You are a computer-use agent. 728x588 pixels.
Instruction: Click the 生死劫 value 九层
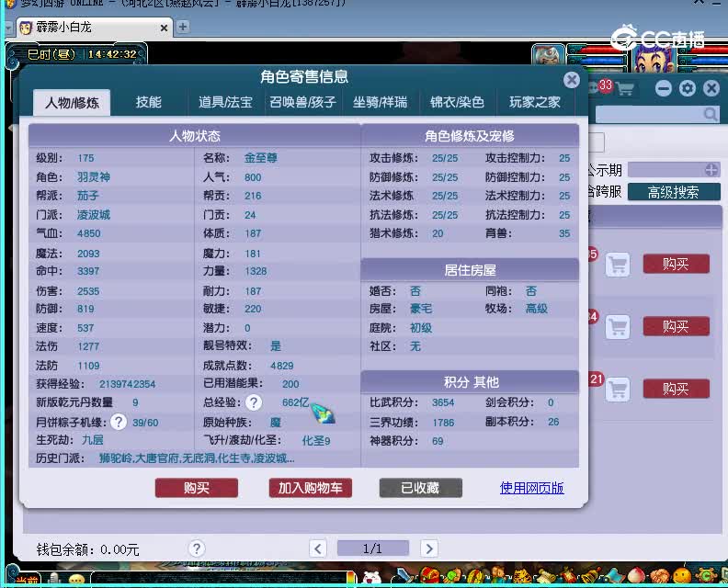coord(93,439)
